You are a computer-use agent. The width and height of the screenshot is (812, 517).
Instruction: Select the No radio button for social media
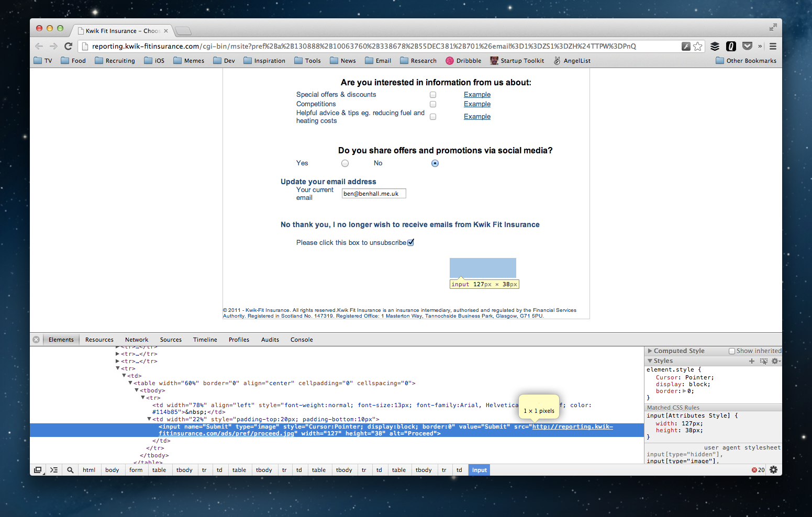[435, 163]
